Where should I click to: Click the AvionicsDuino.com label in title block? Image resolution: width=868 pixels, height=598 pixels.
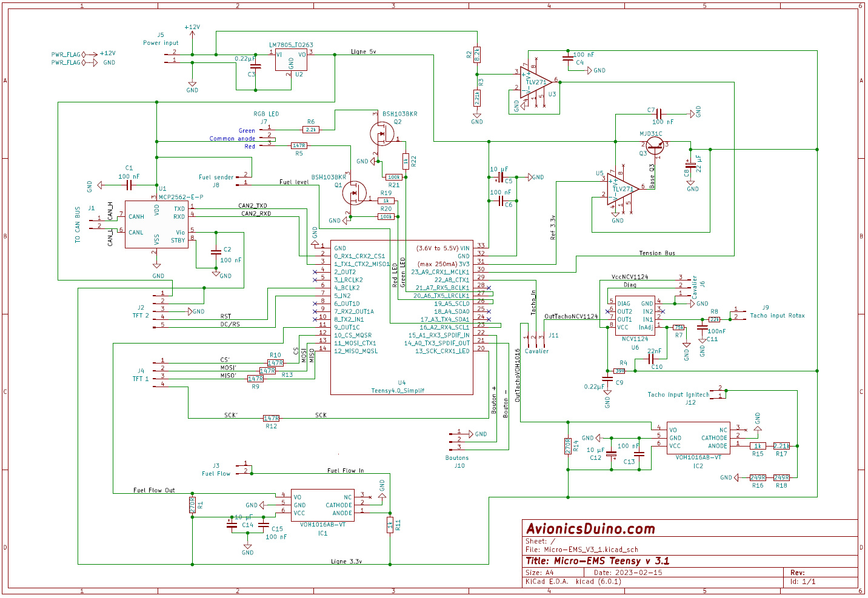pyautogui.click(x=591, y=528)
